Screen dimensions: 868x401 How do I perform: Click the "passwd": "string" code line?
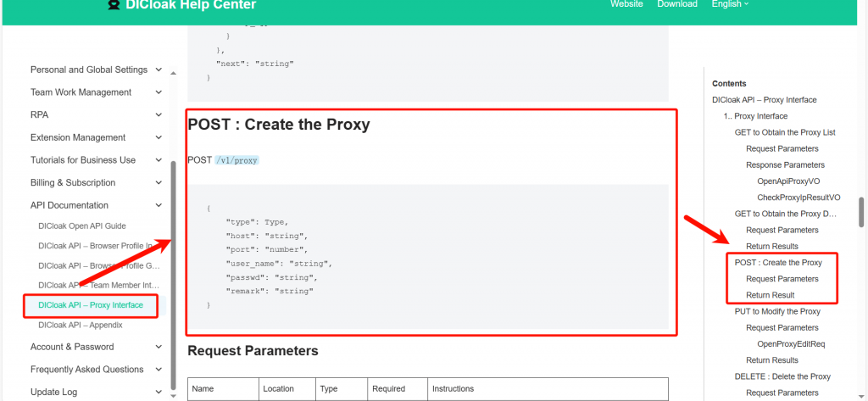point(271,277)
